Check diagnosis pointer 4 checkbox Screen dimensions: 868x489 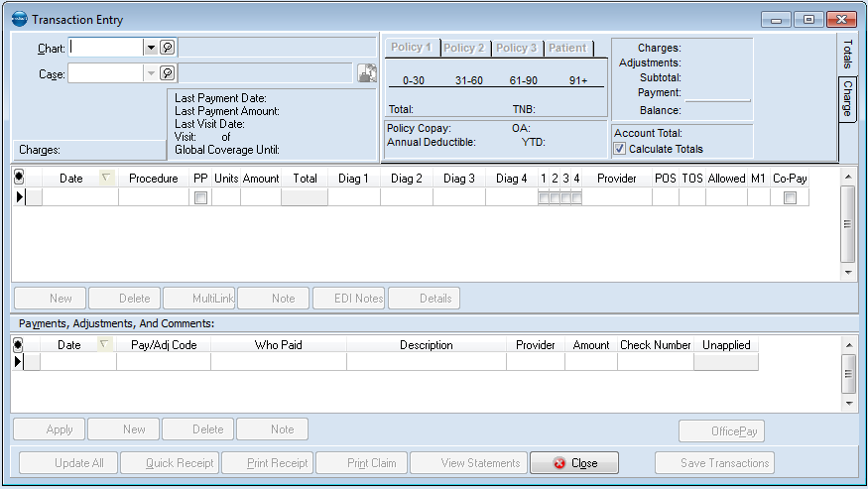pyautogui.click(x=576, y=197)
